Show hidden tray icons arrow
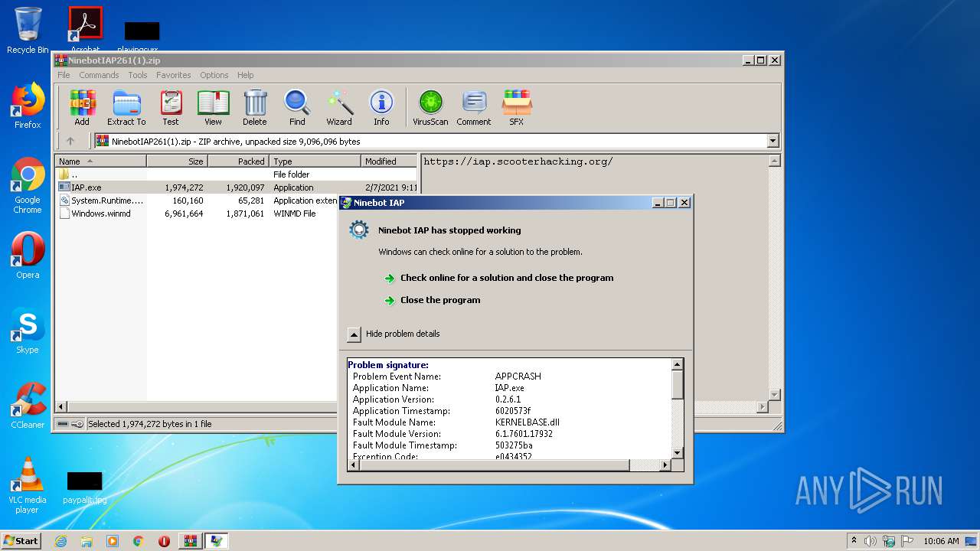This screenshot has width=980, height=551. [854, 541]
